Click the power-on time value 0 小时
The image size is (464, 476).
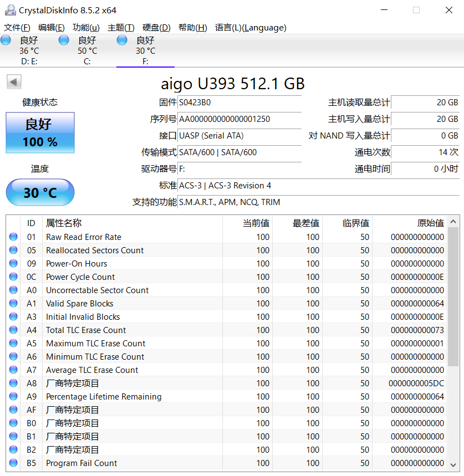pos(425,169)
